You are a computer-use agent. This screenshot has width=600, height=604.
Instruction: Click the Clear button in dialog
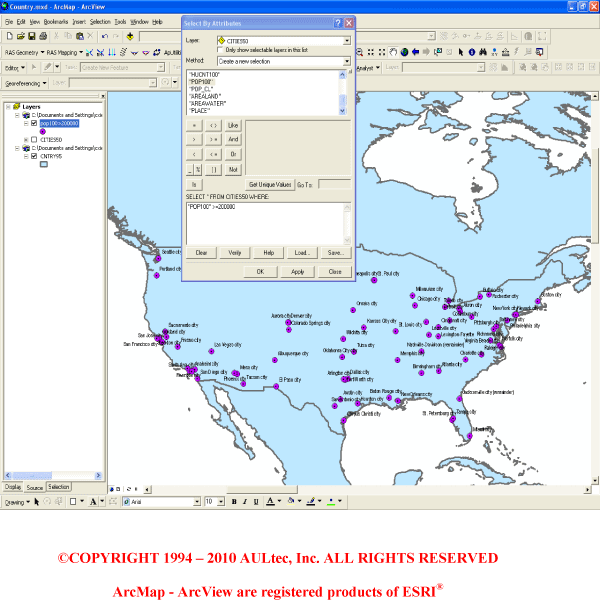click(x=201, y=253)
